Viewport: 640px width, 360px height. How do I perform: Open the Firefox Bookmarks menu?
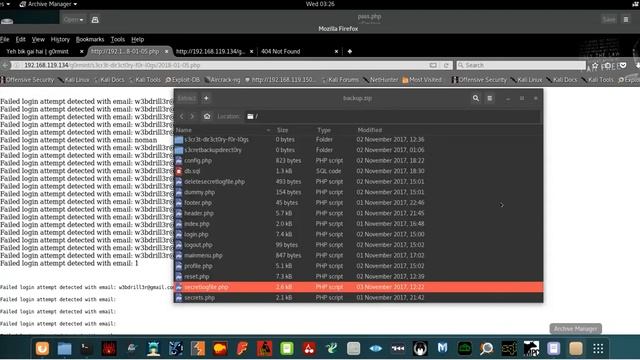(x=90, y=40)
